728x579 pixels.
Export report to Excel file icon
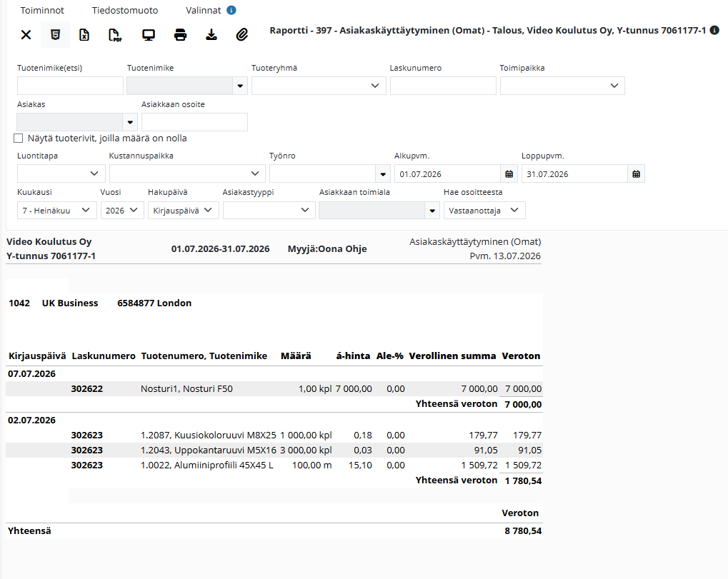[84, 35]
